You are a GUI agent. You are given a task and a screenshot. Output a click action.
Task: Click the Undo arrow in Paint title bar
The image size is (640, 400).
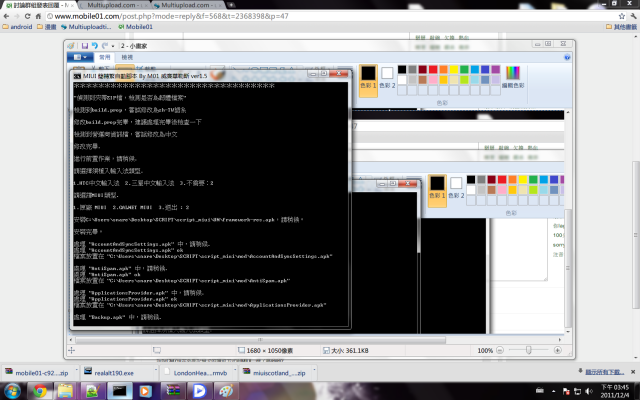[x=95, y=46]
